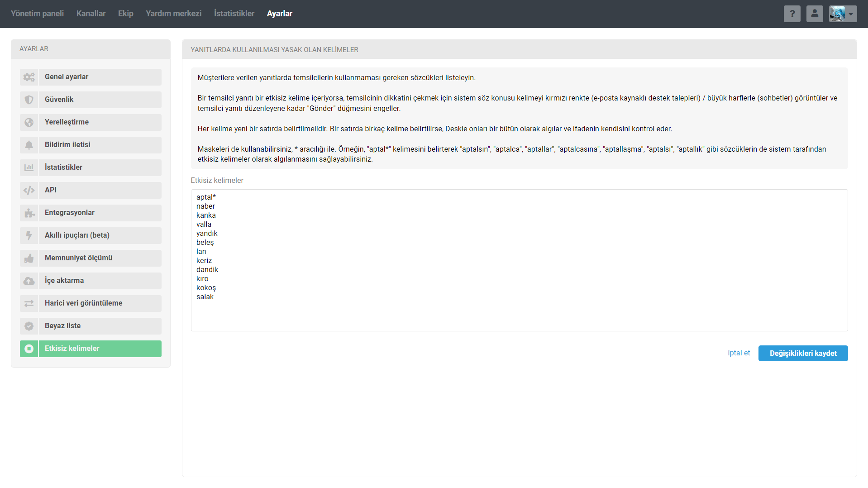Click the word 'aptal*' in the list
Screen dimensions: 868x488
[206, 197]
